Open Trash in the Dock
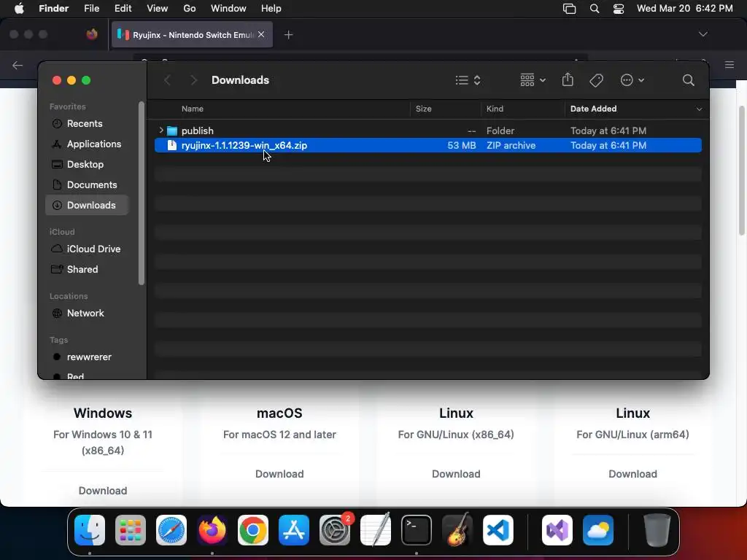 (657, 530)
